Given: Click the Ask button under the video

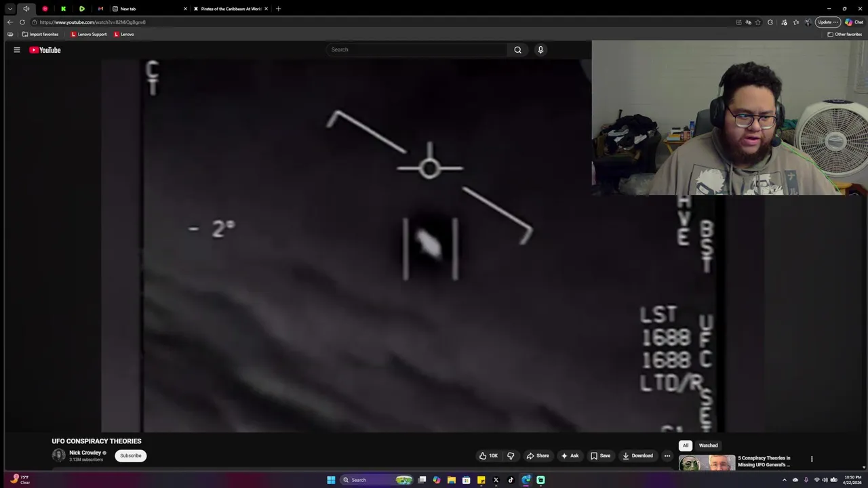Looking at the screenshot, I should click(570, 455).
